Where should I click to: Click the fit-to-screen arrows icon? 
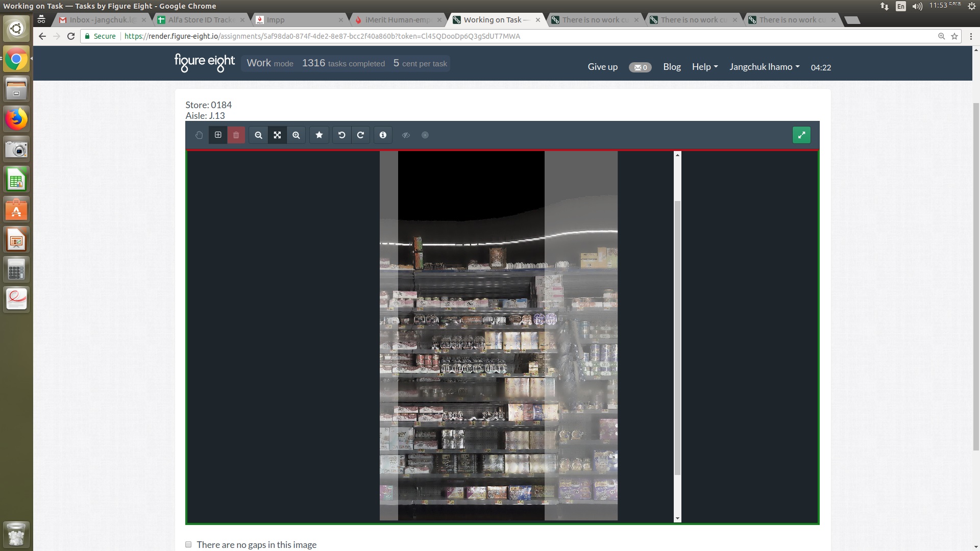click(277, 135)
